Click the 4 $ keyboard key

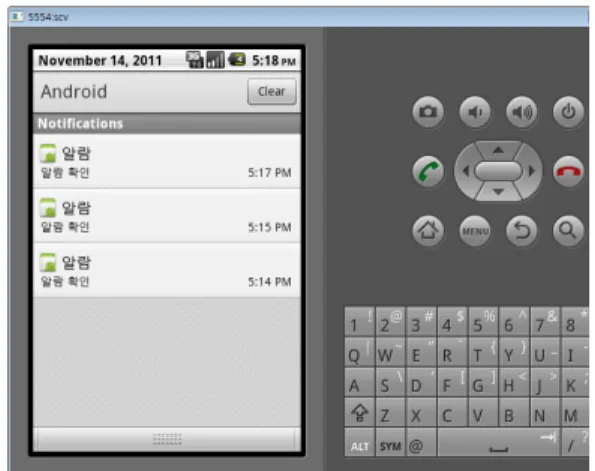(x=452, y=322)
